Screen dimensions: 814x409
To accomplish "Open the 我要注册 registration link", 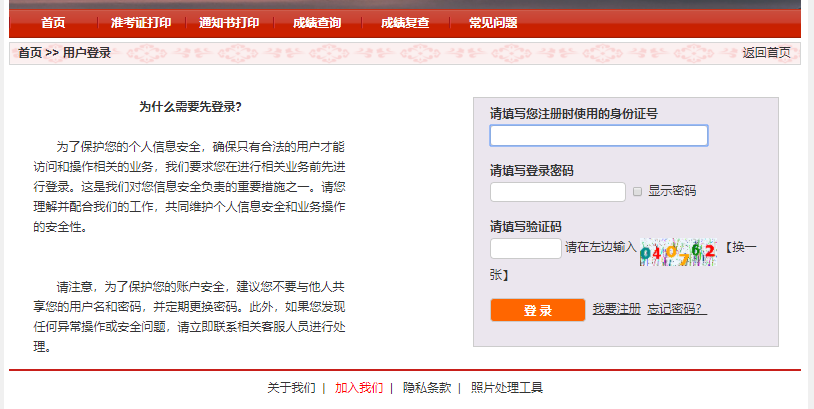I will [x=616, y=309].
